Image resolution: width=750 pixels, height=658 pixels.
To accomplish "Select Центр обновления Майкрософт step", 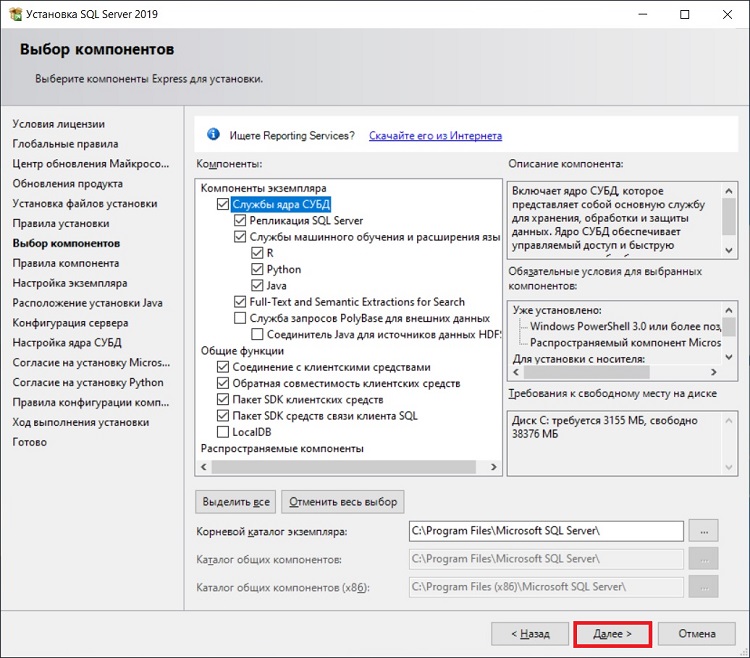I will click(91, 164).
